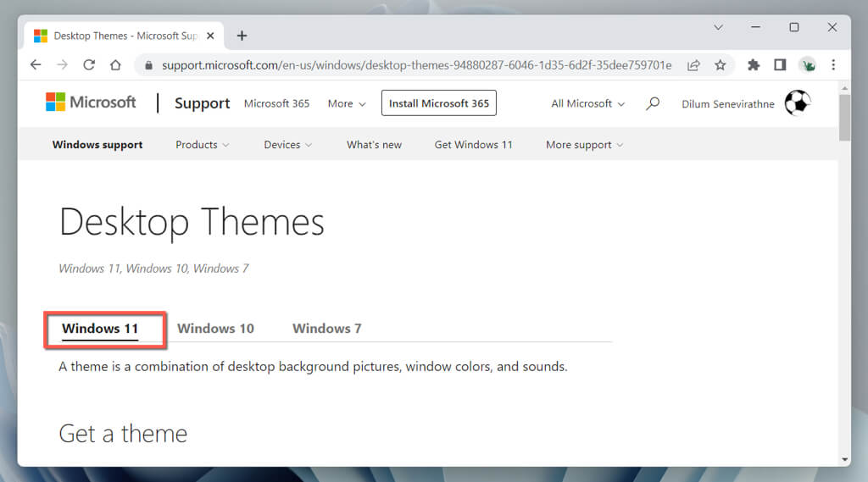
Task: Open the Devices dropdown
Action: pos(287,145)
